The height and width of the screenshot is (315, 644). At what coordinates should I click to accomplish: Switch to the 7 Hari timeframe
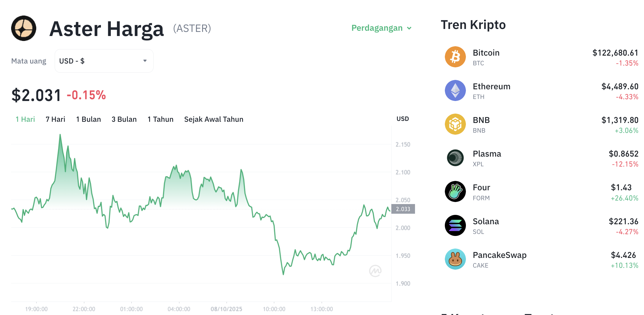[x=55, y=119]
